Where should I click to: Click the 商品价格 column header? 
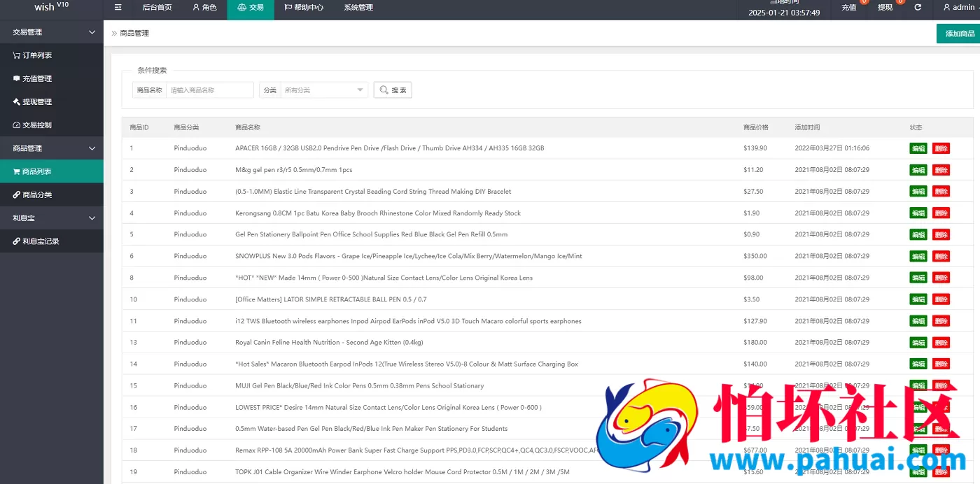tap(756, 127)
